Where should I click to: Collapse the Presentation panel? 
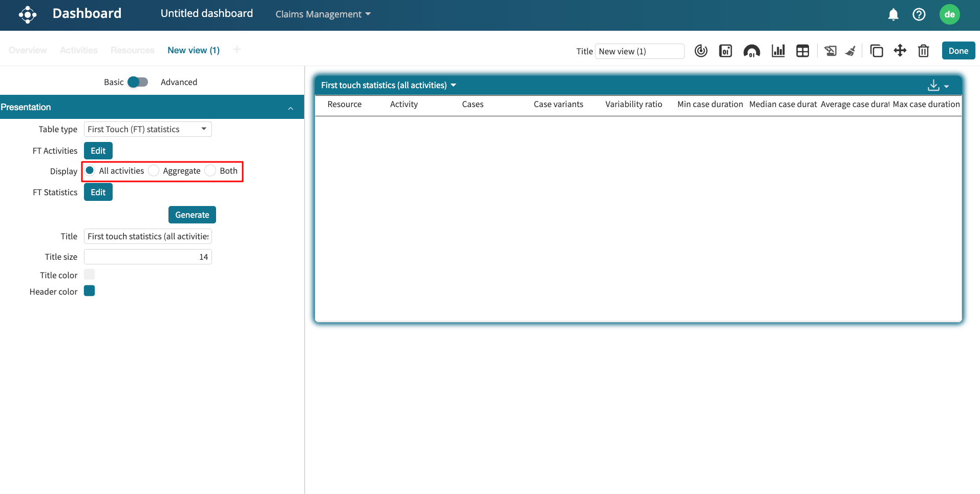click(290, 108)
